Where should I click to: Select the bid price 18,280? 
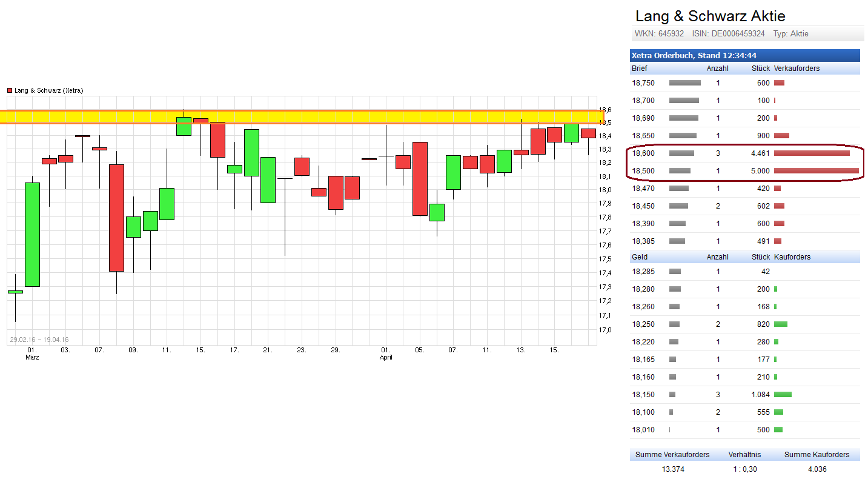tap(643, 289)
